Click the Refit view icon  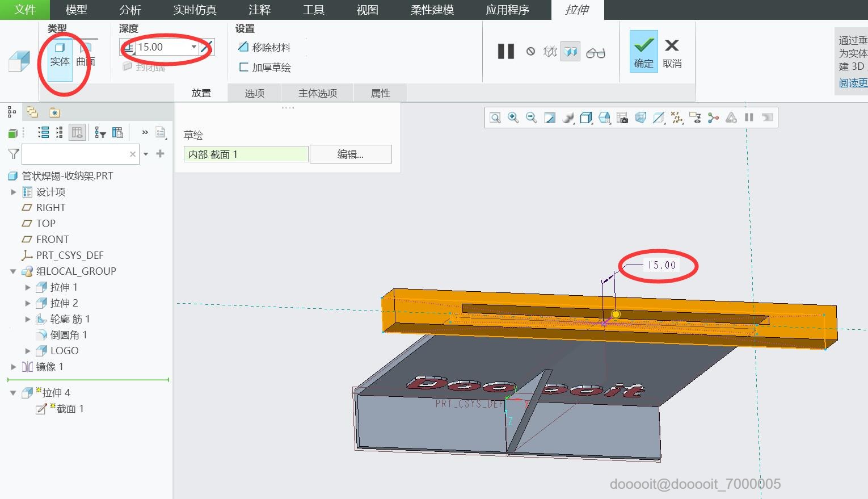pos(495,118)
